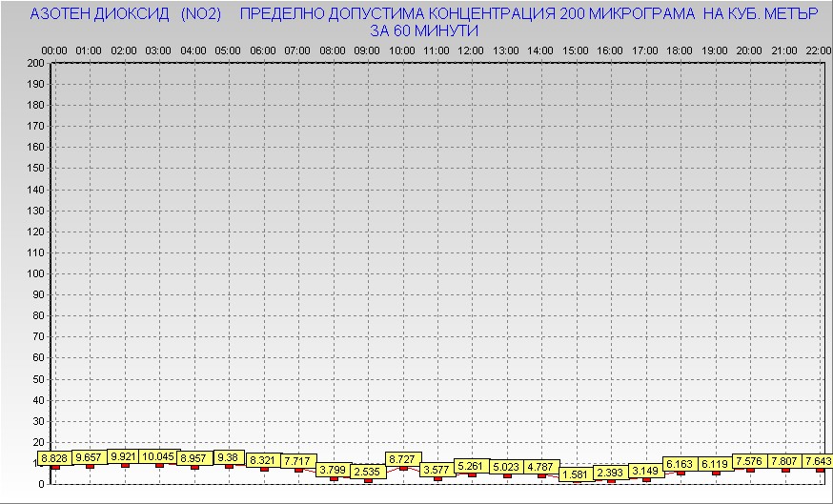Viewport: 833px width, 504px height.
Task: Click the 50 mark on vertical axis
Action: pos(38,378)
